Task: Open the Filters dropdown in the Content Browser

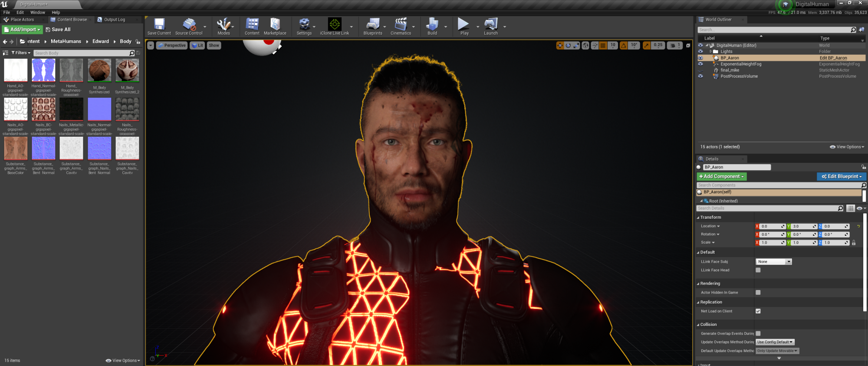Action: (20, 53)
